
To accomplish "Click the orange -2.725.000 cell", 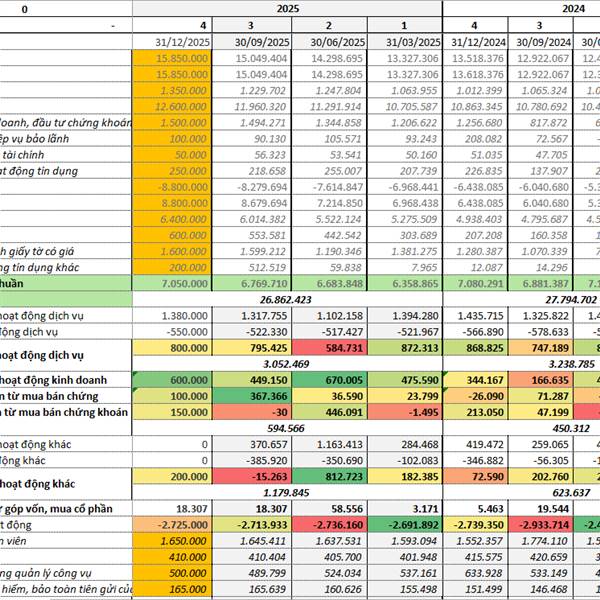I will coord(172,524).
